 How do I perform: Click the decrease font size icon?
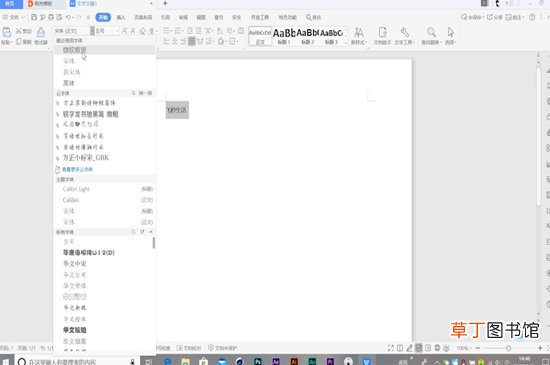pyautogui.click(x=133, y=31)
